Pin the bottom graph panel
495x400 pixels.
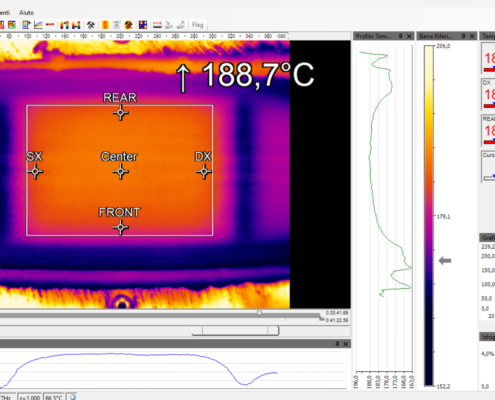coord(337,344)
